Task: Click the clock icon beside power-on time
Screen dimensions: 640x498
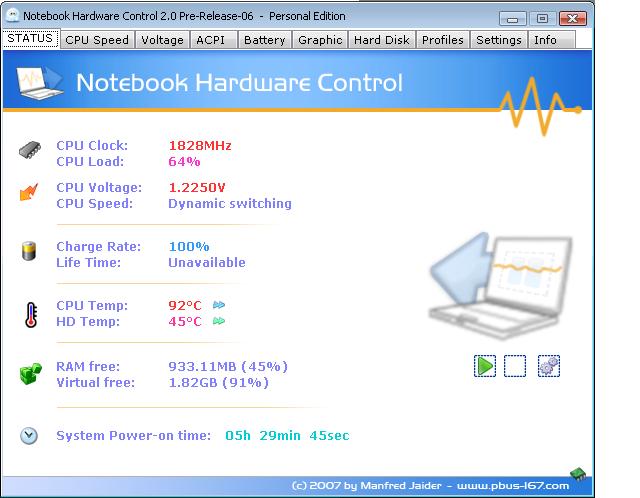Action: tap(29, 436)
